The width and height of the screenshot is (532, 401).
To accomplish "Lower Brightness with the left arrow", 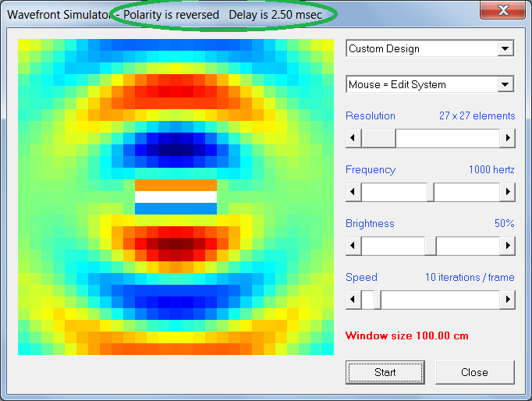I will 353,246.
